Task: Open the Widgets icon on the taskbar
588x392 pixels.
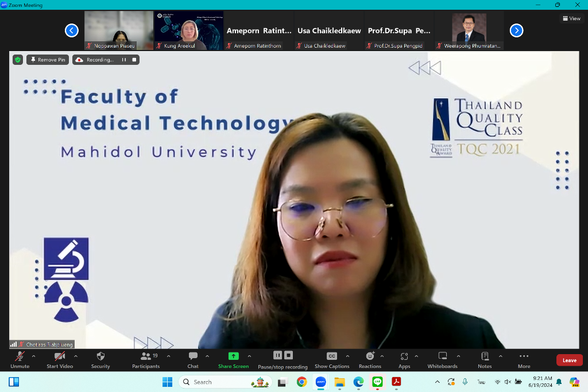Action: click(14, 382)
